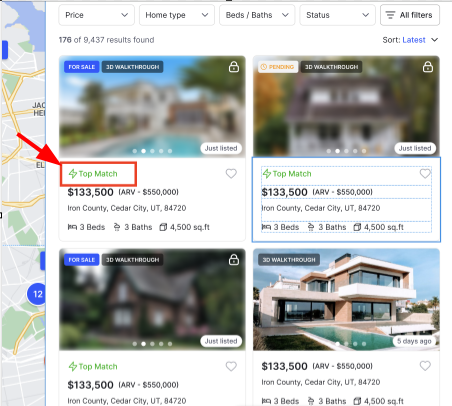Select third carousel dot on first listing photo
This screenshot has width=452, height=406.
(x=152, y=151)
